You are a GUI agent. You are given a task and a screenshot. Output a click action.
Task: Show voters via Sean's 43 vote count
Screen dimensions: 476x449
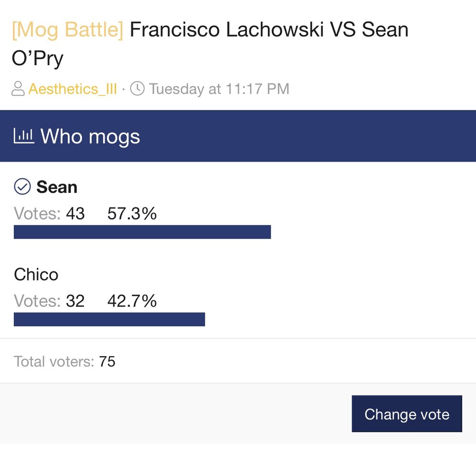[75, 214]
